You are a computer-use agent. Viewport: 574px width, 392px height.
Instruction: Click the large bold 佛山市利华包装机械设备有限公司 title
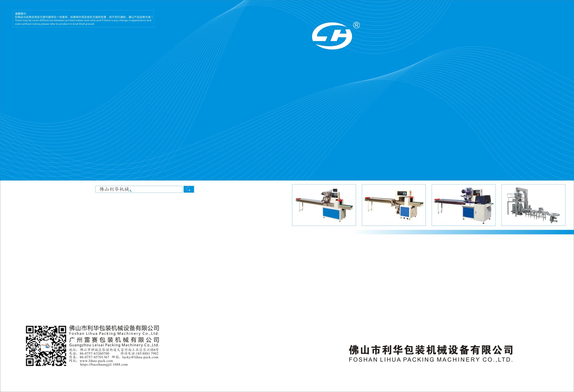(x=431, y=350)
